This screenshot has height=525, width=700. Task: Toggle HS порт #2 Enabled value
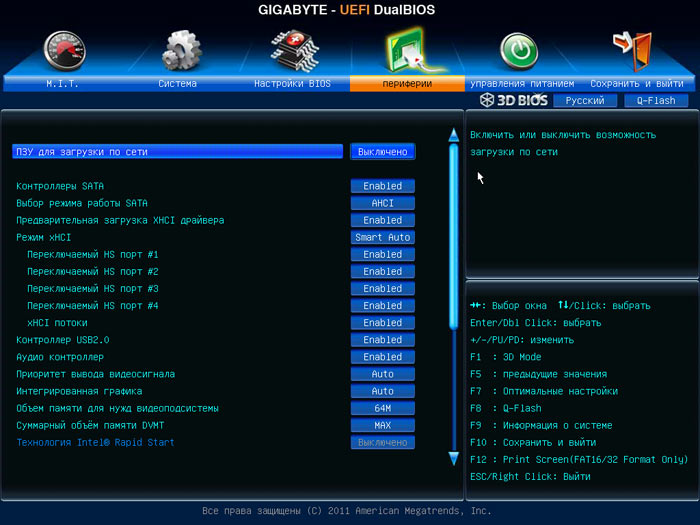tap(383, 271)
